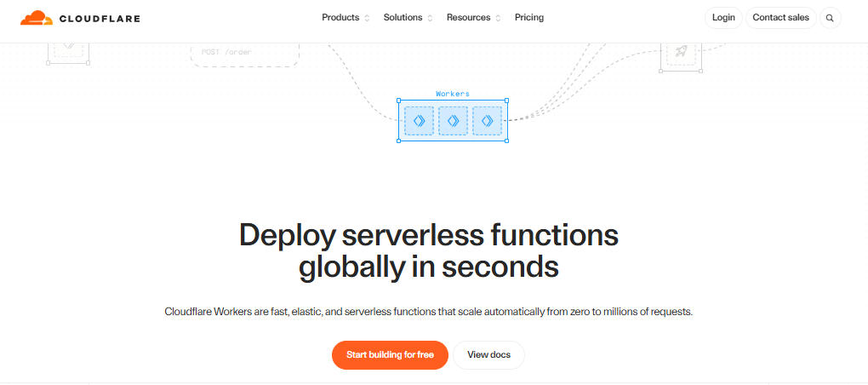Open View docs

pos(488,355)
